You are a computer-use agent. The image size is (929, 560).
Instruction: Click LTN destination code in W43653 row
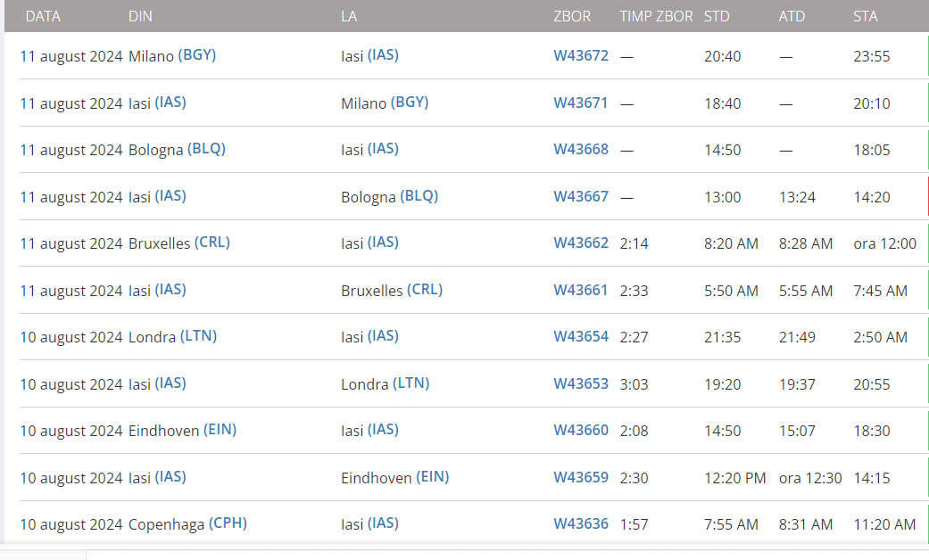pos(411,383)
